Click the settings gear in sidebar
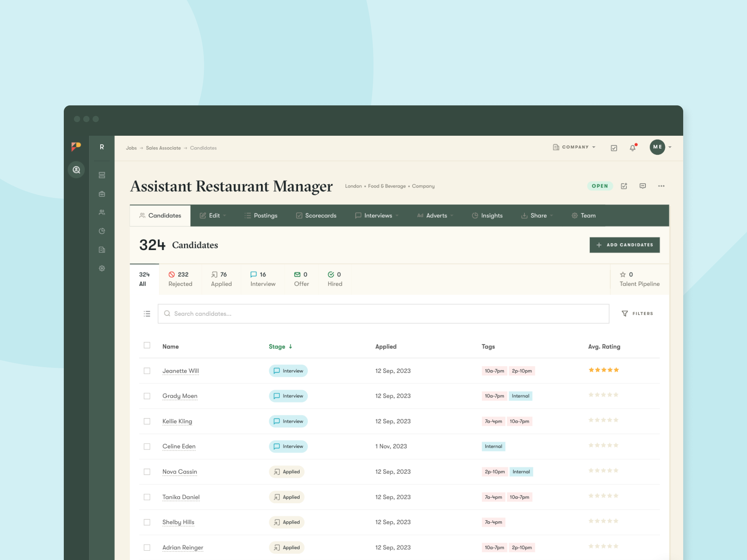This screenshot has height=560, width=747. click(102, 268)
